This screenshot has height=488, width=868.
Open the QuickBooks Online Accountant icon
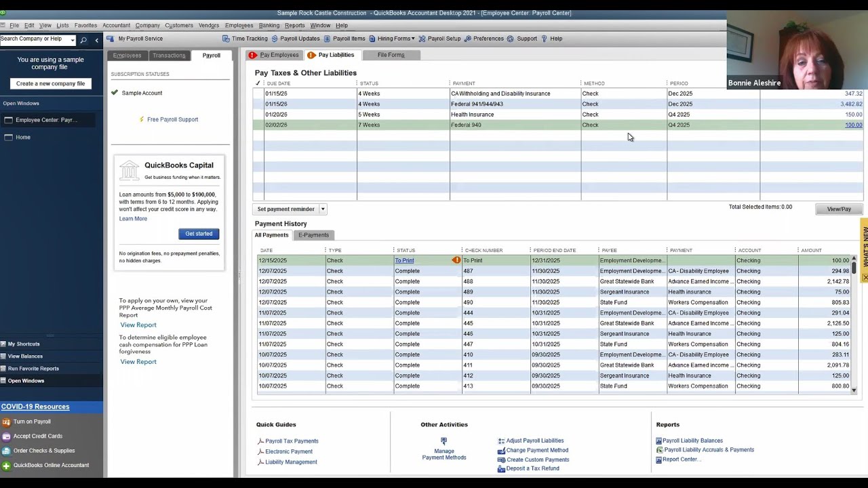(x=6, y=466)
